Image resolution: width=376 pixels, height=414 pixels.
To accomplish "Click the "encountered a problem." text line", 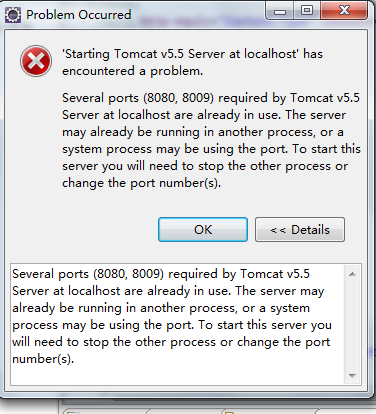I will point(132,71).
